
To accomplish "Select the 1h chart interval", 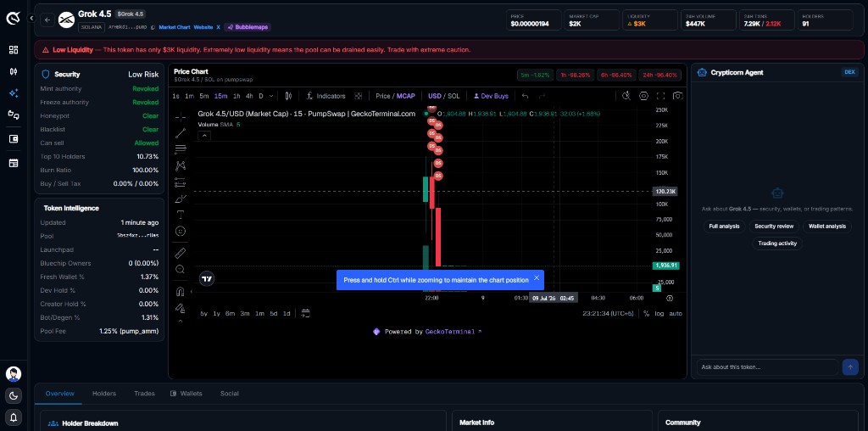I will pyautogui.click(x=236, y=96).
